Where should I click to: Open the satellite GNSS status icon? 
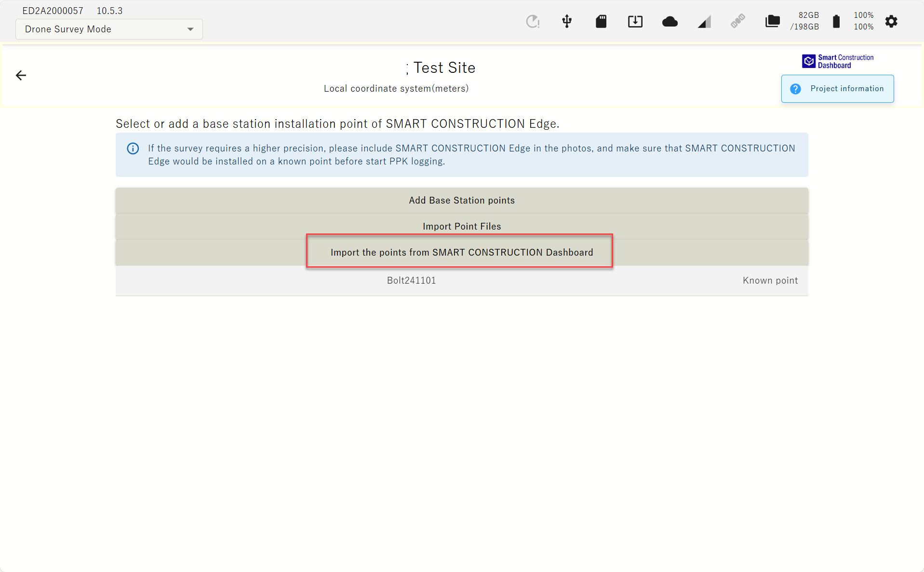[x=738, y=21]
